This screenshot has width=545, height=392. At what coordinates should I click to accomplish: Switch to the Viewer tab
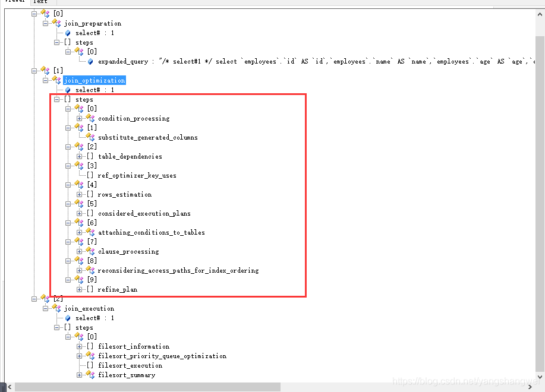pos(14,2)
